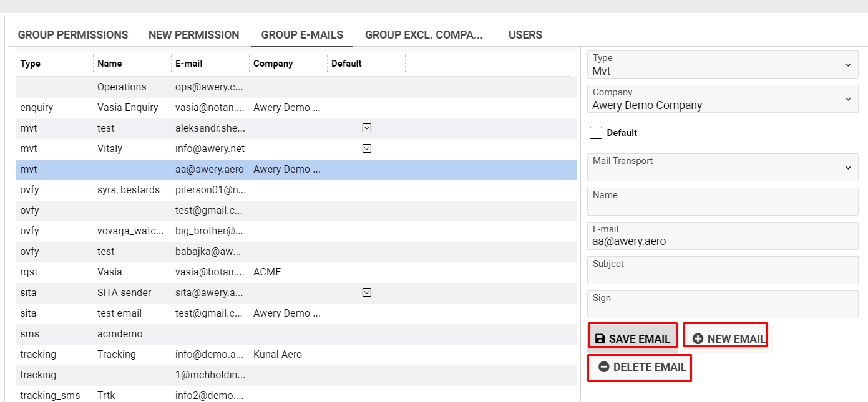
Task: Toggle the Default checkbox on Vitaly's row
Action: 367,148
